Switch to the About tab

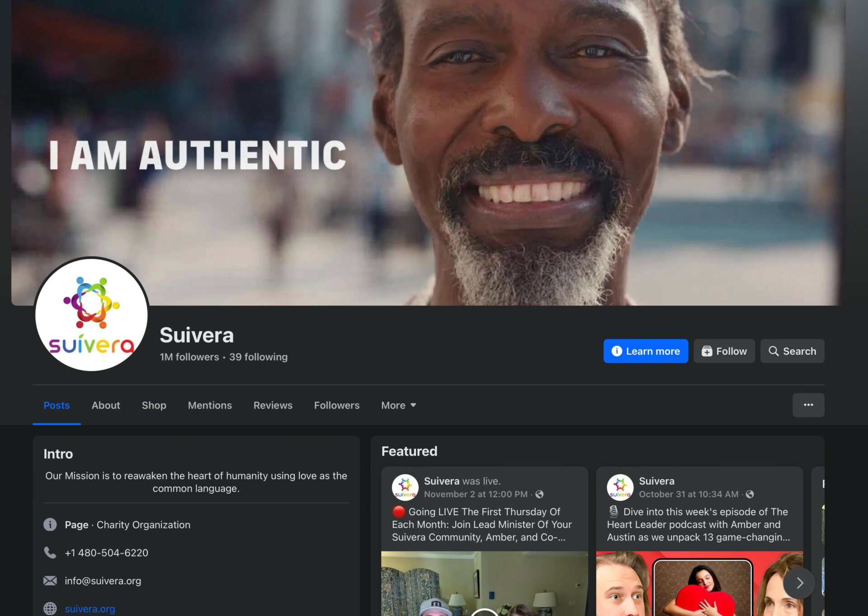click(106, 405)
